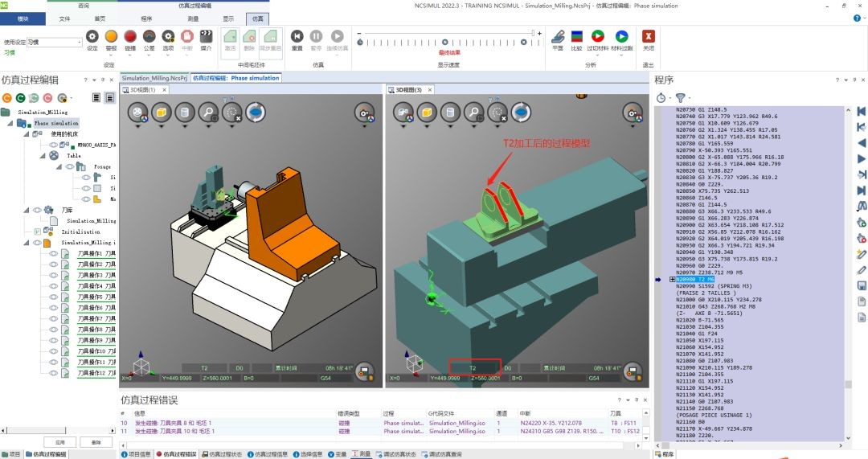
Task: Click the zoom magnifier icon in 3D视图(1)
Action: [208, 113]
